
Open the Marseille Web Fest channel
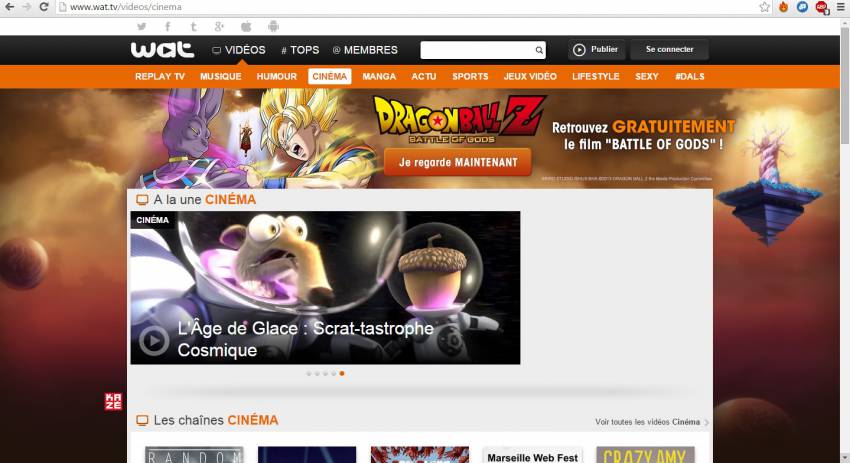[x=532, y=454]
